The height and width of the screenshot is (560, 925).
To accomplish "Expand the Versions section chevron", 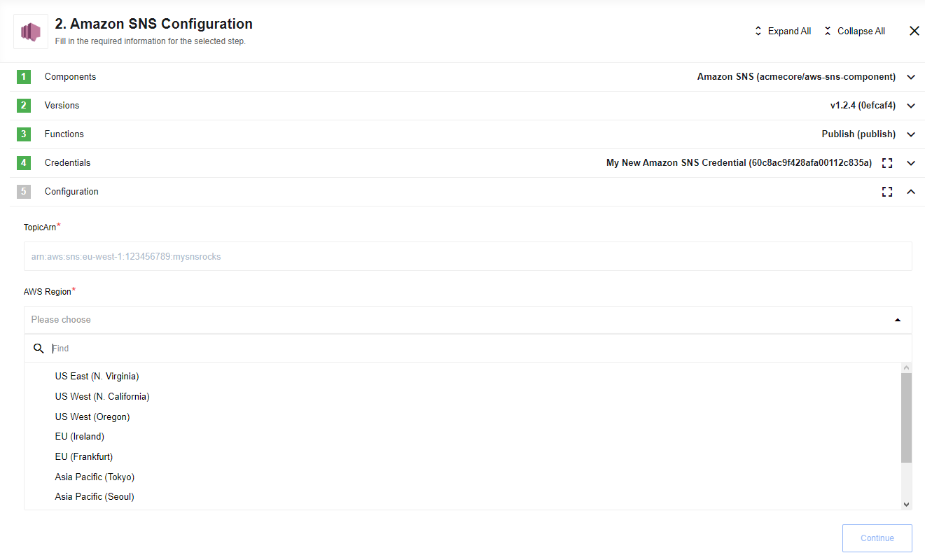I will tap(911, 106).
